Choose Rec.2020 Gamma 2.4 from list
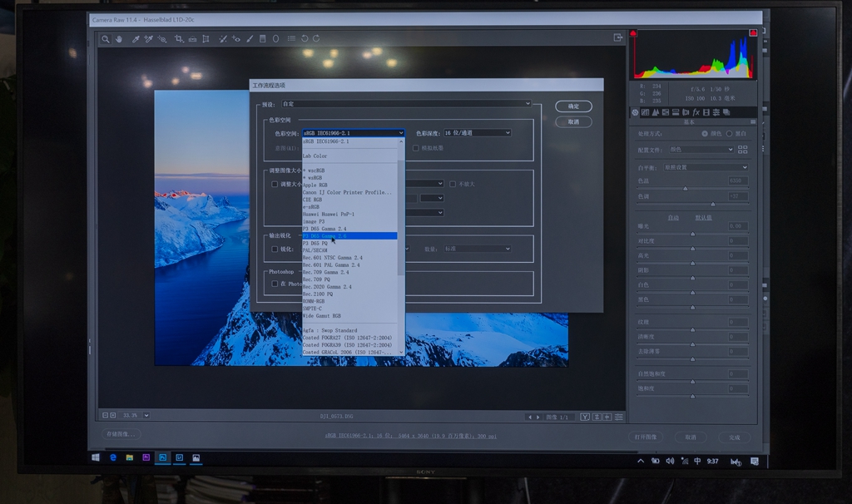Image resolution: width=852 pixels, height=504 pixels. (x=327, y=287)
